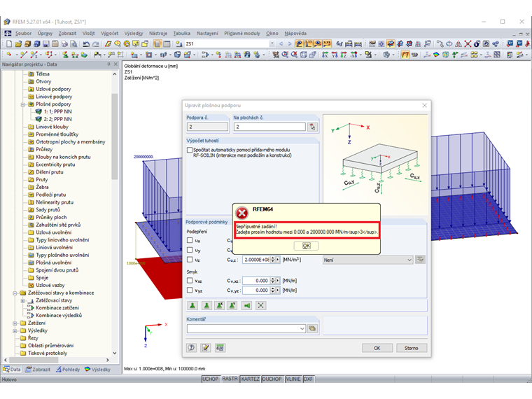This screenshot has height=399, width=532.
Task: Toggle the project navigator panel icon
Action: (157, 44)
